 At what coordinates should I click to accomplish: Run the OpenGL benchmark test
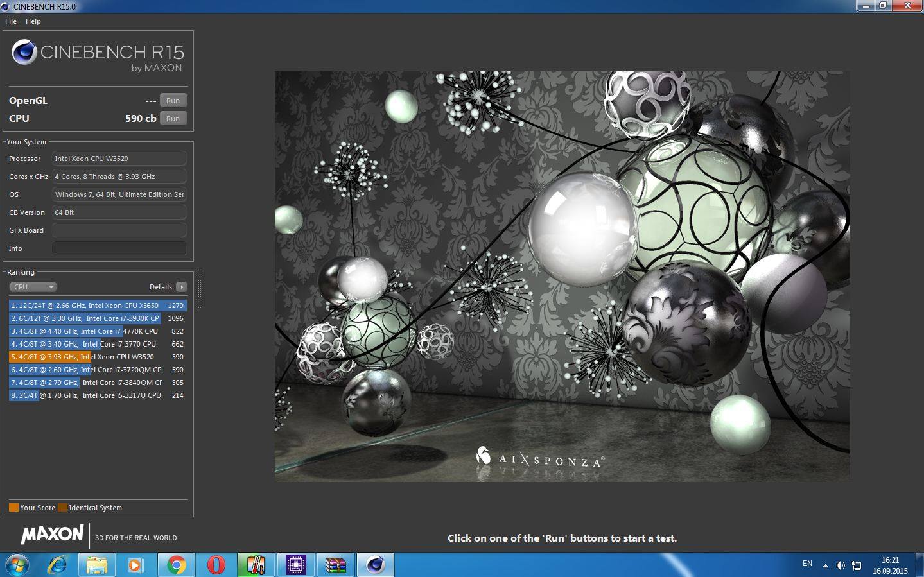point(173,101)
